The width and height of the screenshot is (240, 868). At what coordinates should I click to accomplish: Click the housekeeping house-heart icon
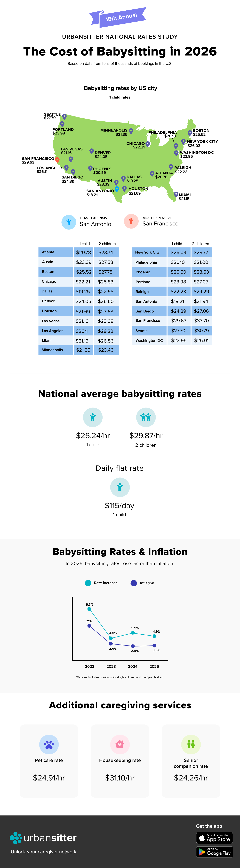point(120,744)
